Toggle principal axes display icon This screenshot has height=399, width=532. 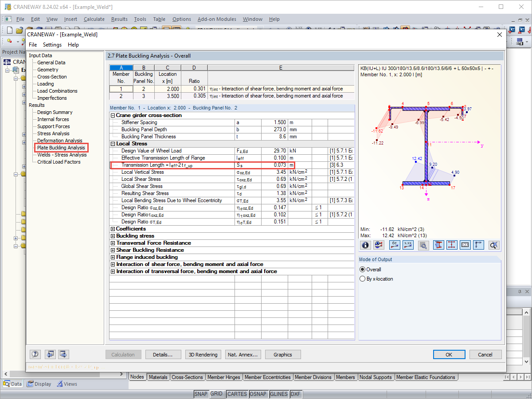(478, 245)
